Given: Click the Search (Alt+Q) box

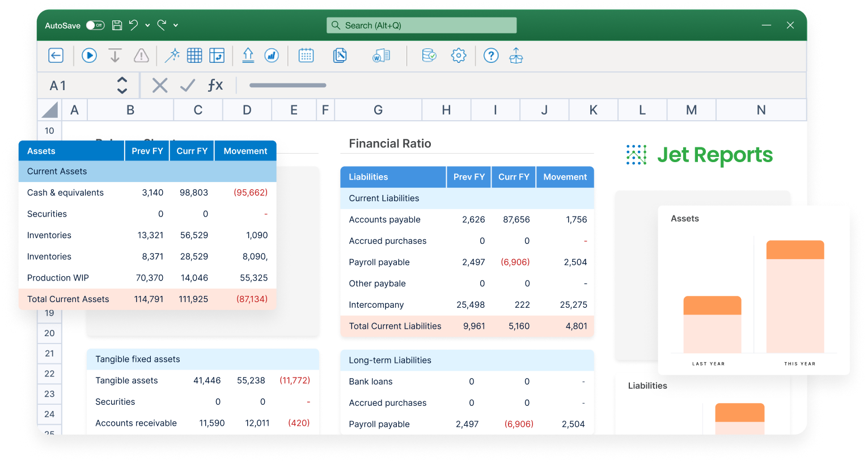Looking at the screenshot, I should click(x=421, y=26).
